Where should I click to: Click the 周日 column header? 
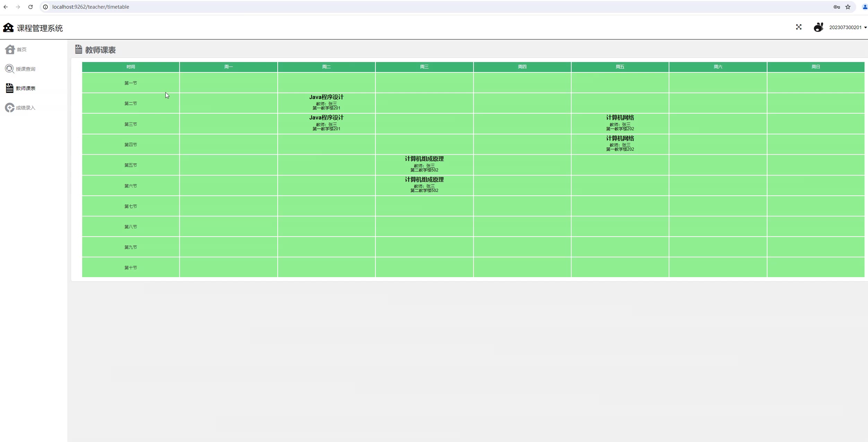point(816,67)
